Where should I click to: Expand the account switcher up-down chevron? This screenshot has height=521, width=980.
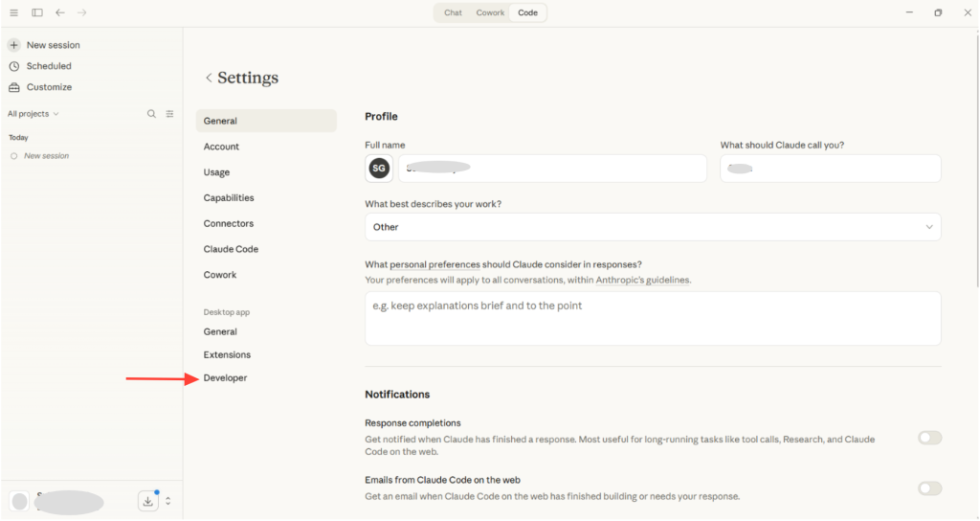168,501
